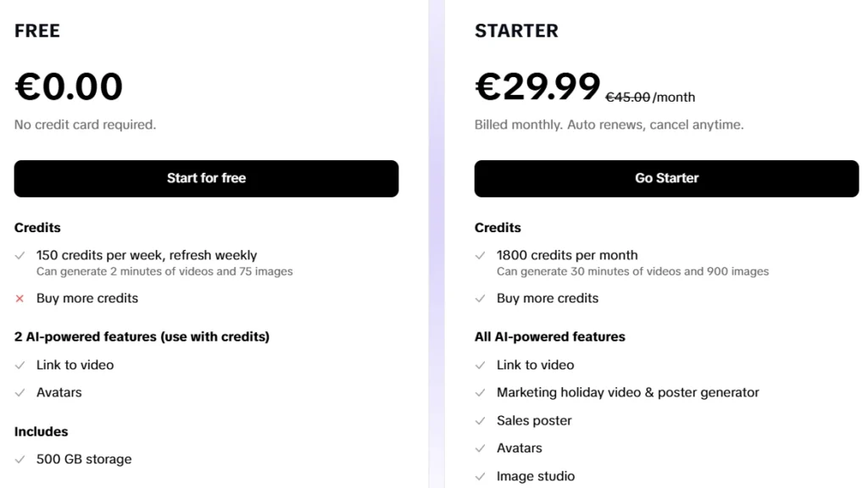
Task: Click red X icon beside Buy more credits
Action: coord(19,298)
